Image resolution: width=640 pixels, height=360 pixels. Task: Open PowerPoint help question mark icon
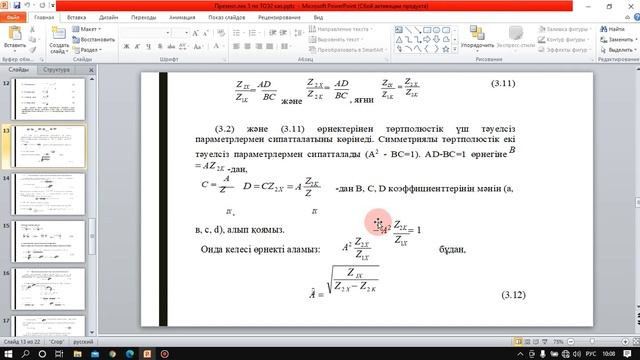pyautogui.click(x=637, y=17)
